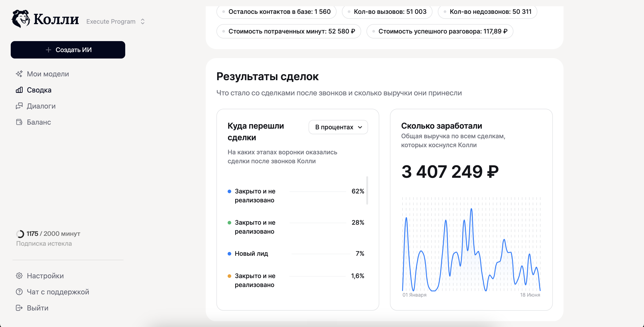The image size is (644, 327).
Task: Click the Колли dog logo
Action: [x=21, y=19]
